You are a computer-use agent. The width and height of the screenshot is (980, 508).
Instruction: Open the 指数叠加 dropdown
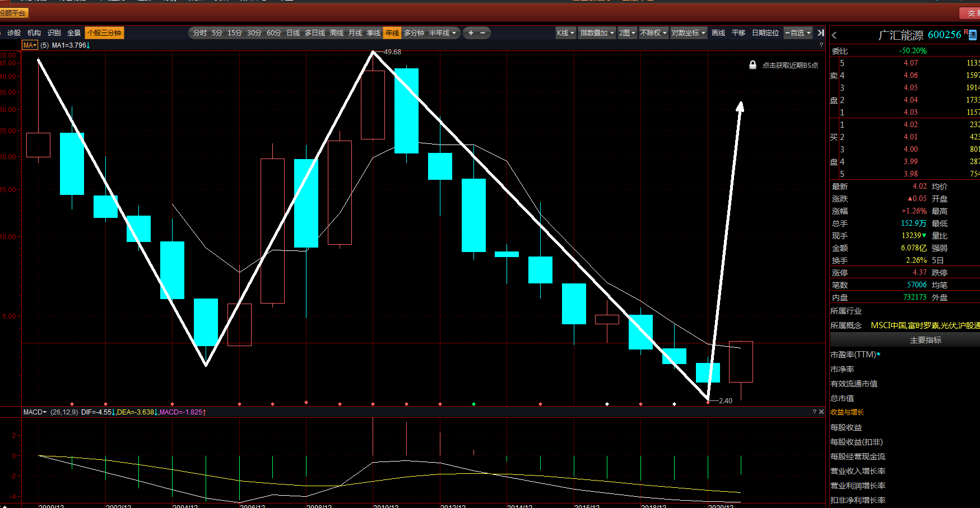tap(597, 33)
